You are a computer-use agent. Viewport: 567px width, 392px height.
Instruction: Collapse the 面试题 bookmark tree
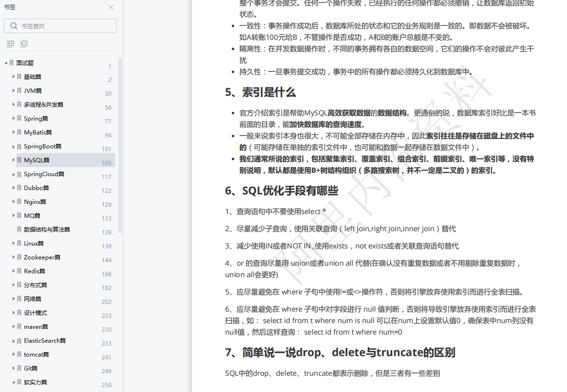coord(5,63)
